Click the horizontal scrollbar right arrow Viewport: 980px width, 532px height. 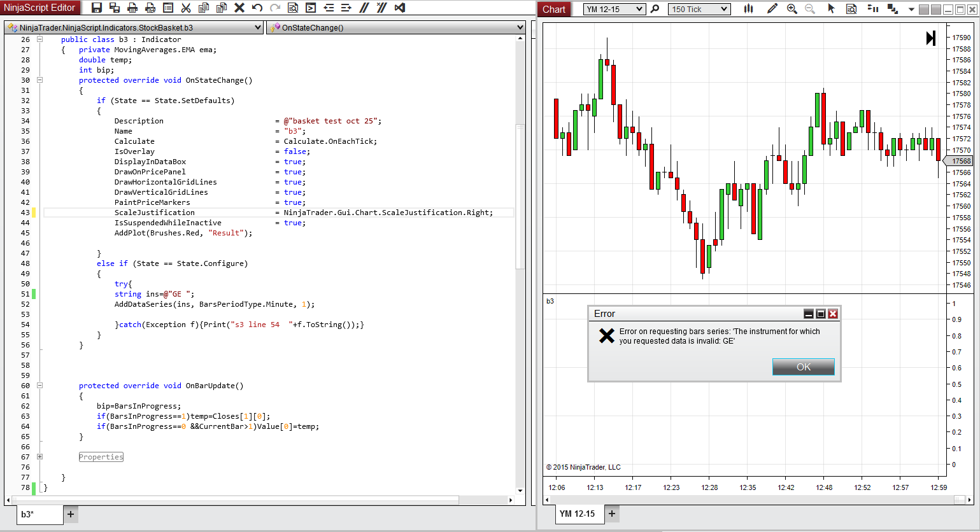(511, 500)
